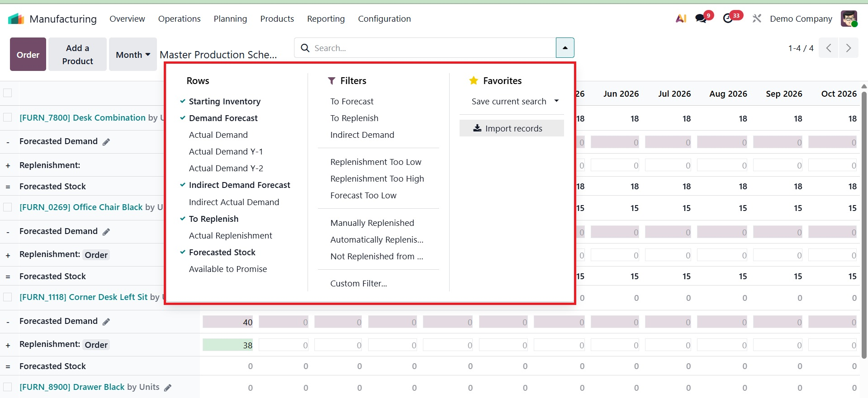Viewport: 868px width, 398px height.
Task: Click pencil icon next to Drawer Black
Action: [x=168, y=388]
